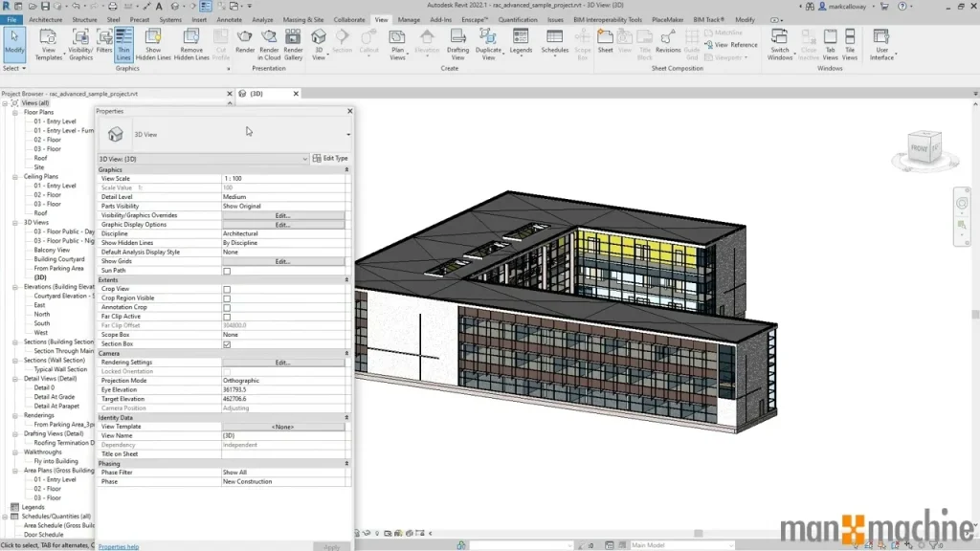Click View Reference in Sheet Composition

[x=731, y=45]
